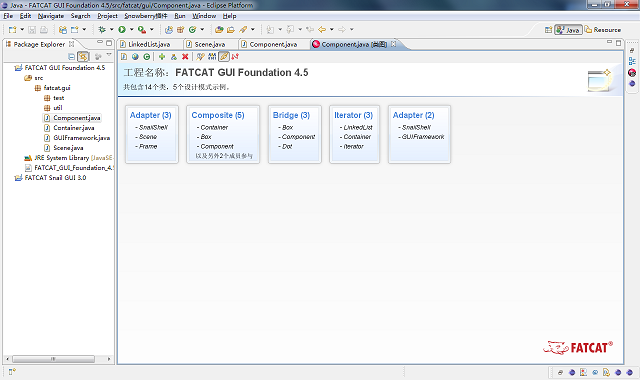Click the green C refresh icon in editor toolbar
The width and height of the screenshot is (640, 380).
tap(147, 57)
